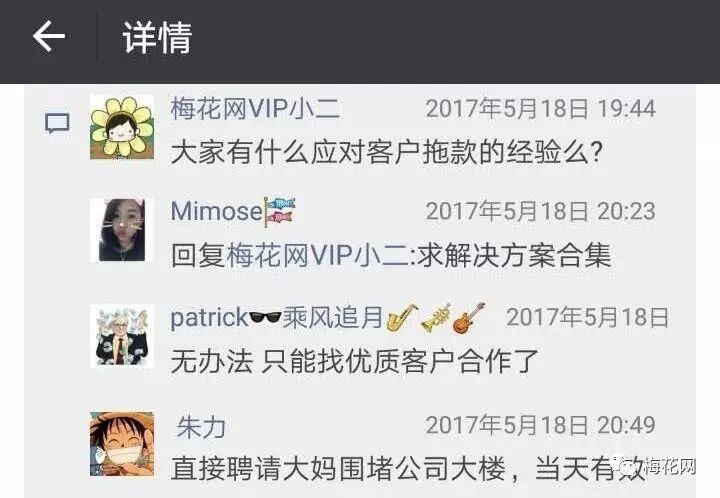Select the username Mimose
The height and width of the screenshot is (498, 720).
tap(216, 212)
